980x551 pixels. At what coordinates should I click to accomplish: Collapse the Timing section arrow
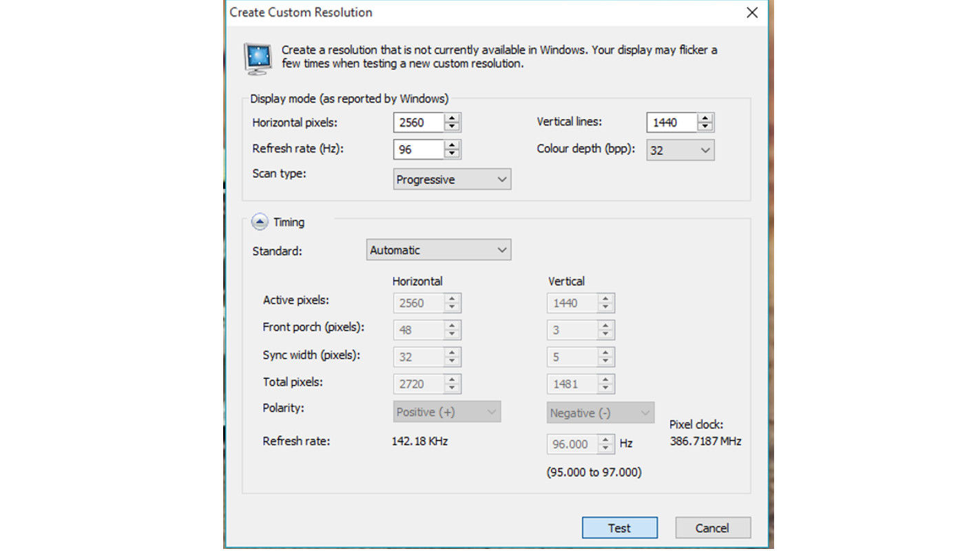tap(260, 222)
